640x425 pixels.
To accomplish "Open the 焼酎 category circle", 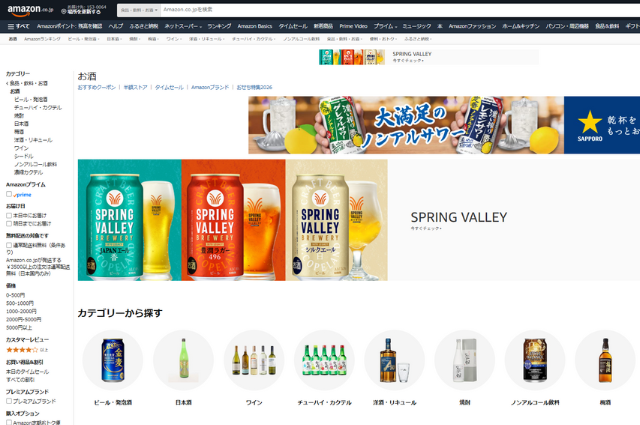I will [464, 360].
